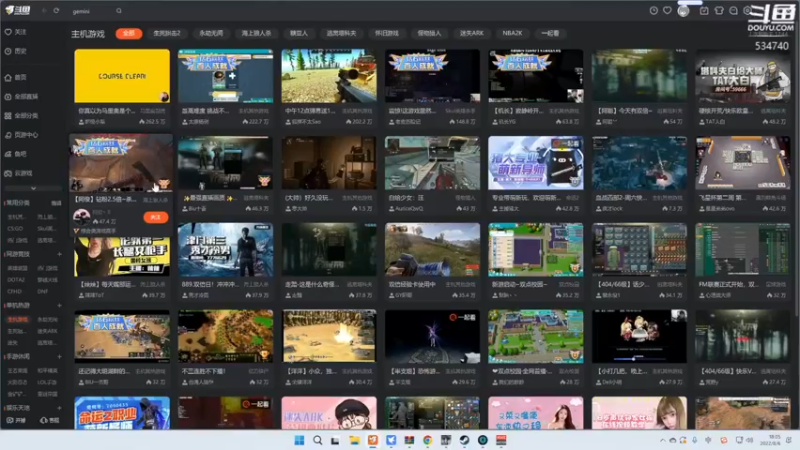This screenshot has width=800, height=450.
Task: Select the orange 全部 filter tab
Action: [x=129, y=33]
